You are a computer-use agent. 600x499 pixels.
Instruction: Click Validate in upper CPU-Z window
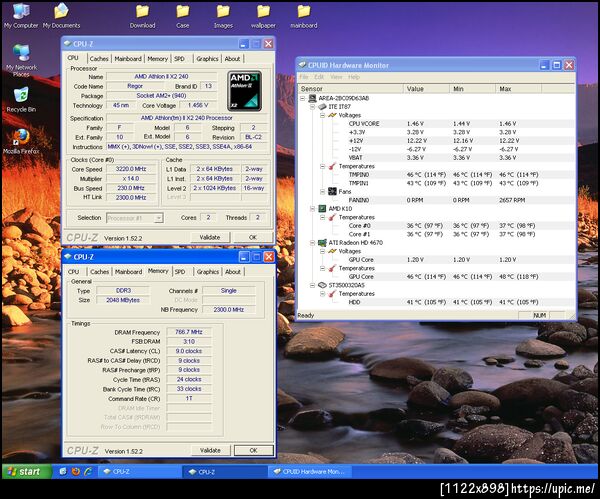point(210,237)
